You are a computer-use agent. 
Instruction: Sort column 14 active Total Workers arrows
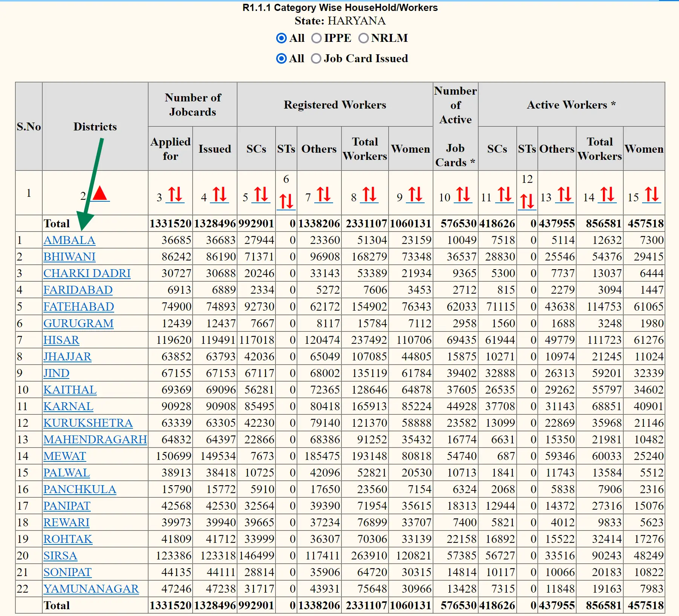pyautogui.click(x=607, y=195)
